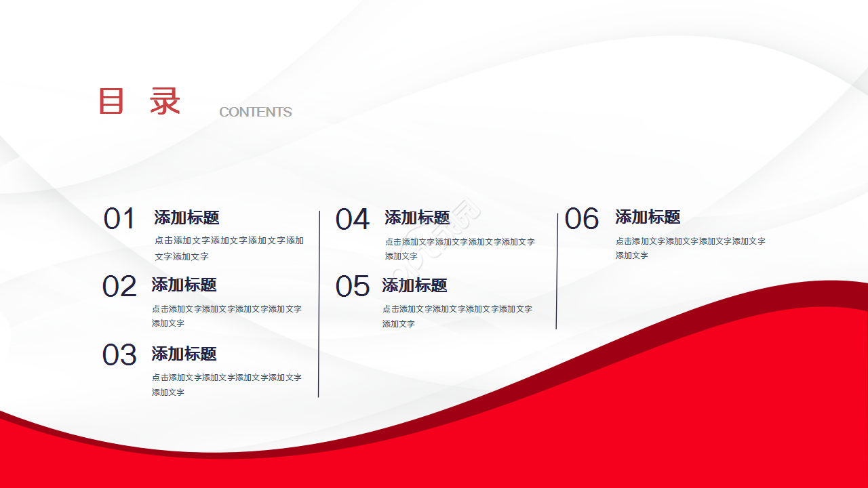Select the 添加标题 heading beside 01
This screenshot has width=868, height=488.
point(186,218)
